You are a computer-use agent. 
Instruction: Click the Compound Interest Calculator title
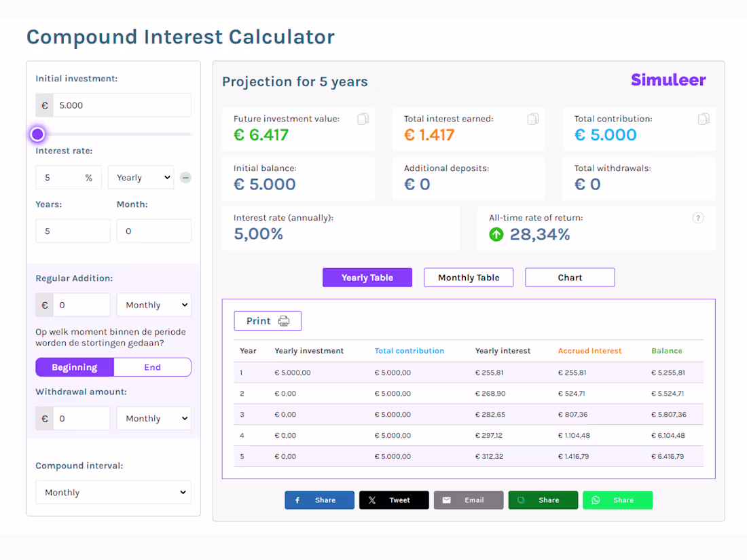click(181, 37)
